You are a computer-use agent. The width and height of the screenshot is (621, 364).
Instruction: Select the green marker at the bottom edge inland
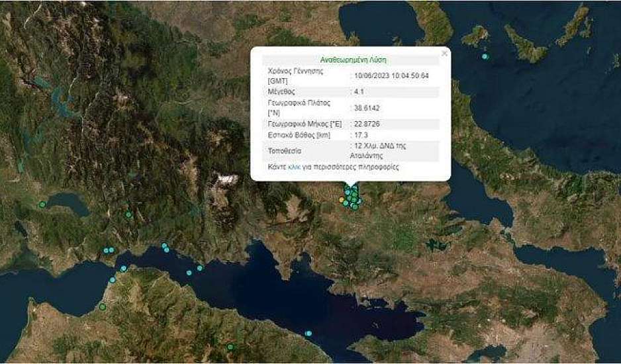click(230, 347)
